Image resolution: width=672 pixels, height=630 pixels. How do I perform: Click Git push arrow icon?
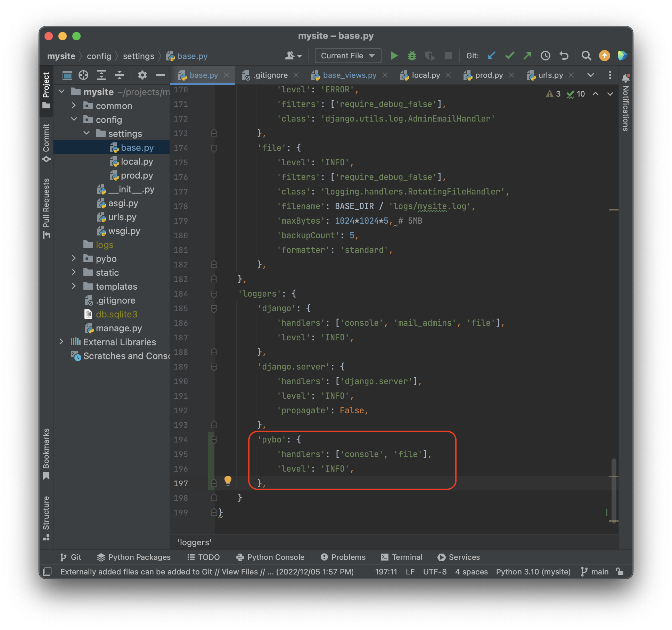coord(527,56)
